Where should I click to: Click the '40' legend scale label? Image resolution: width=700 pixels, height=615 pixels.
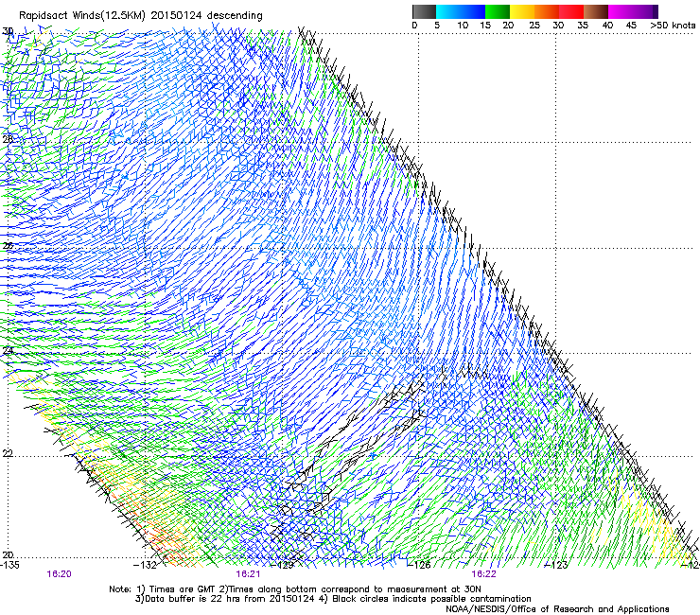607,26
